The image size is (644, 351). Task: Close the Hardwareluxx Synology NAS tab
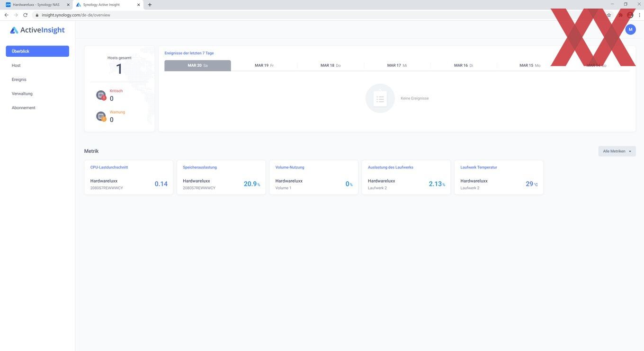pyautogui.click(x=68, y=5)
